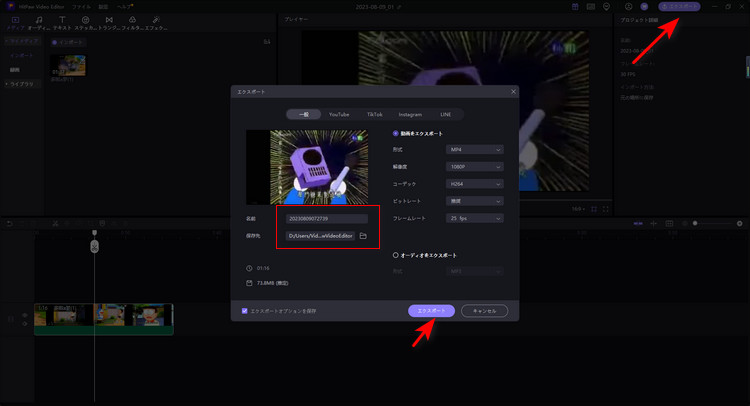Open the Media panel icon
The height and width of the screenshot is (406, 750).
(15, 21)
